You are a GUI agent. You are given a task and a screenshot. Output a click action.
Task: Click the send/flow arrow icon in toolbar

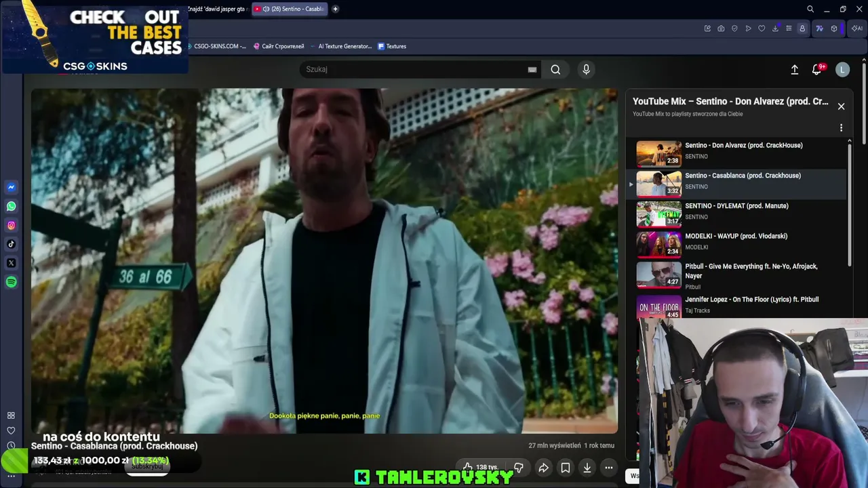[x=748, y=28]
